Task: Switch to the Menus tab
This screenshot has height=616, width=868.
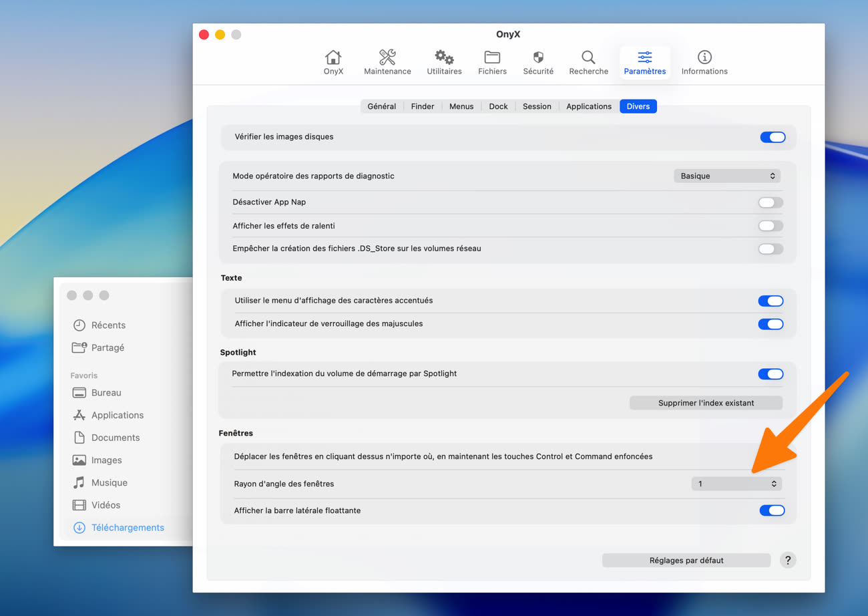Action: coord(461,106)
